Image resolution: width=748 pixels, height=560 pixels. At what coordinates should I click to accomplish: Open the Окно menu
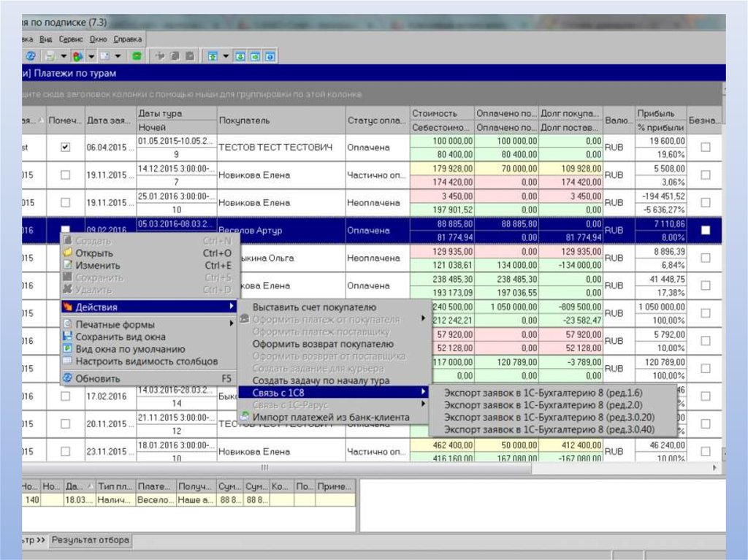coord(99,39)
